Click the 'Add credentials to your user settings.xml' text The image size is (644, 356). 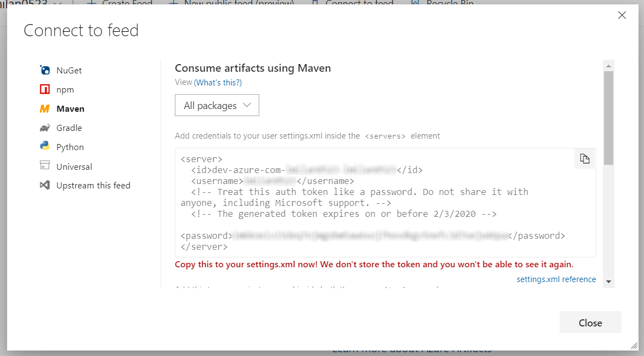pyautogui.click(x=307, y=136)
